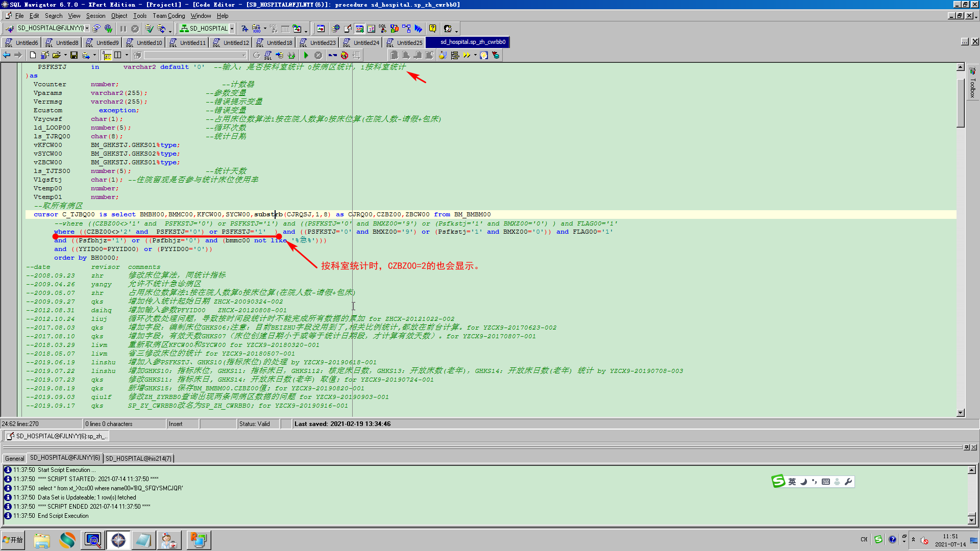The image size is (980, 551).
Task: Click the code editor vertical scrollbar down arrow
Action: pyautogui.click(x=960, y=413)
